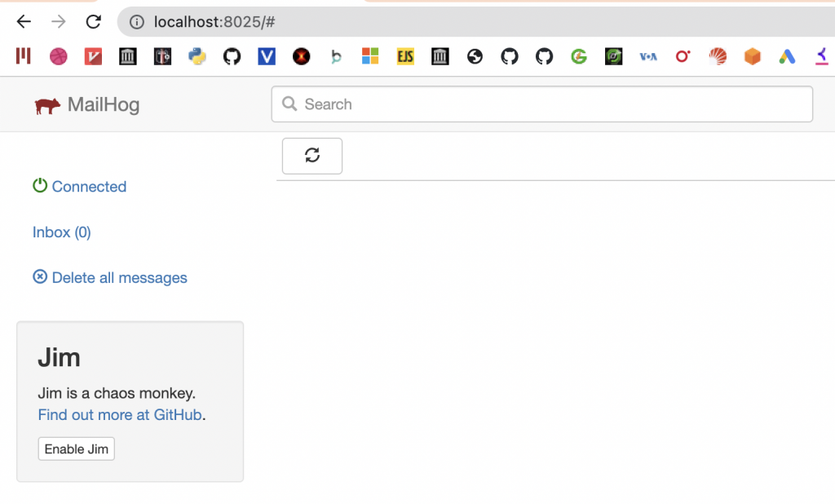Viewport: 835px width, 504px height.
Task: Open the VOA bookmark
Action: (x=648, y=56)
